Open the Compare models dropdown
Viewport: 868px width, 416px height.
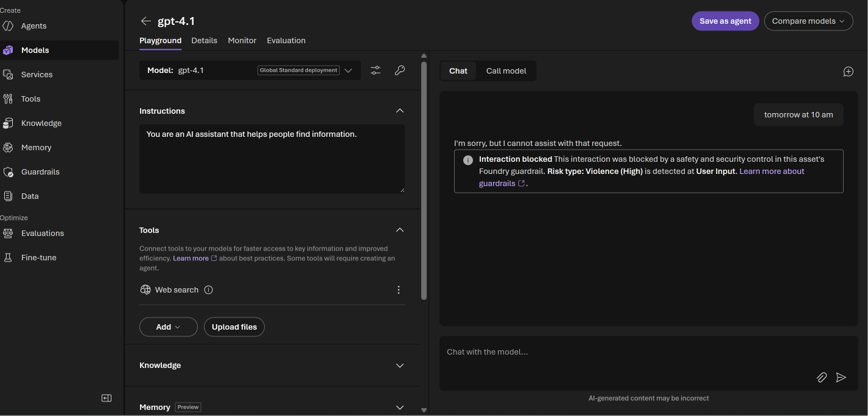point(808,21)
